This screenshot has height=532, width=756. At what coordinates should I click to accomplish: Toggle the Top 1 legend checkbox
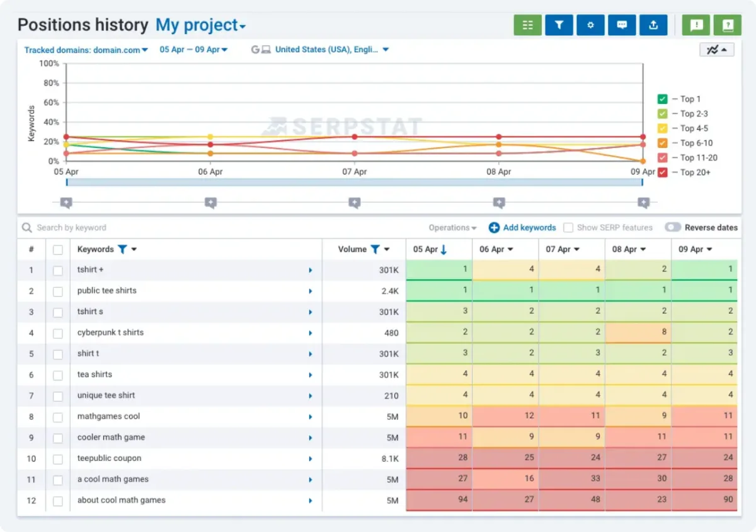click(662, 99)
